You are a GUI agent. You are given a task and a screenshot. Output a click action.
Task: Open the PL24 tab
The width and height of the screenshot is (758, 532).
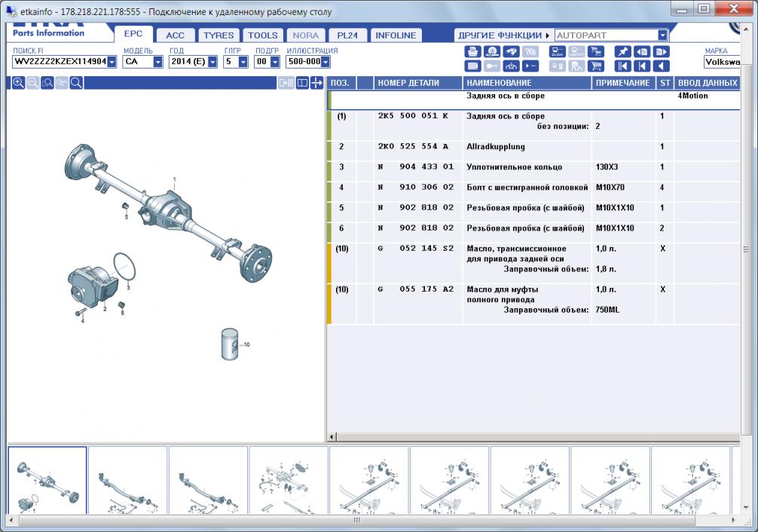347,35
